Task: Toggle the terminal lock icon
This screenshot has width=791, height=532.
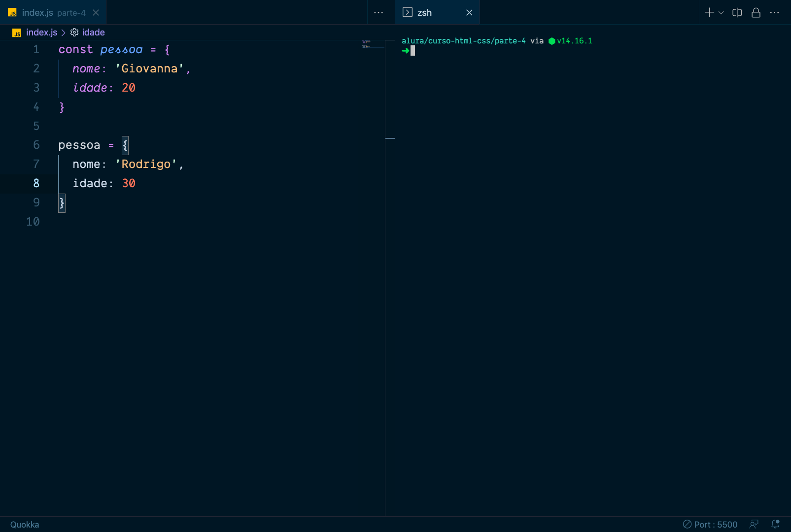Action: (x=756, y=13)
